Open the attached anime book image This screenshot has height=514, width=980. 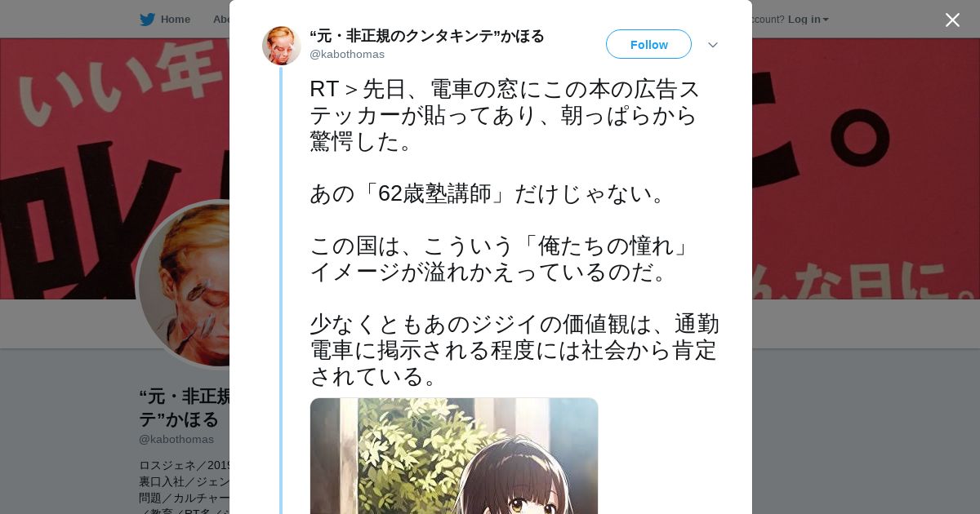pos(454,455)
